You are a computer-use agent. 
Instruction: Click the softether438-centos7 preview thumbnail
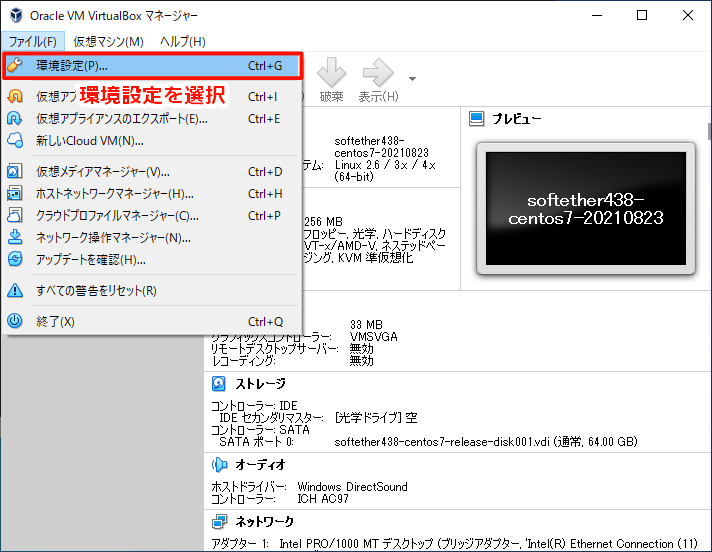(586, 208)
